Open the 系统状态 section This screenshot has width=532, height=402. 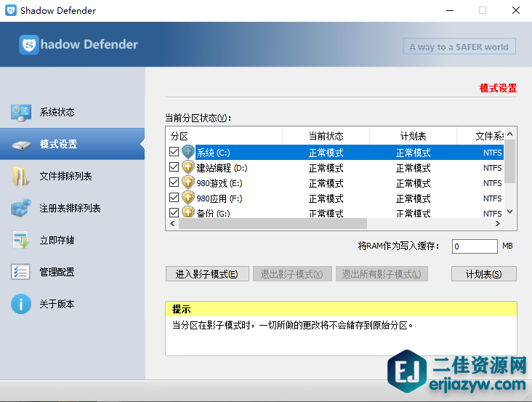click(72, 112)
